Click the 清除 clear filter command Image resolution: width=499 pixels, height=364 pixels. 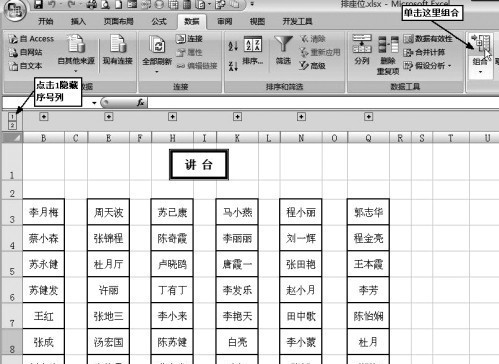[x=313, y=39]
